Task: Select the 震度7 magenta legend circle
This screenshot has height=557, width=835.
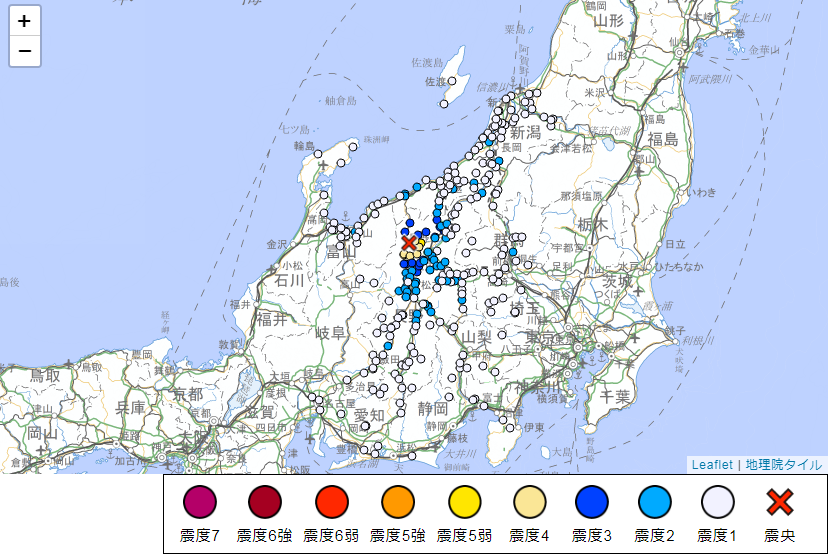Action: pyautogui.click(x=198, y=502)
